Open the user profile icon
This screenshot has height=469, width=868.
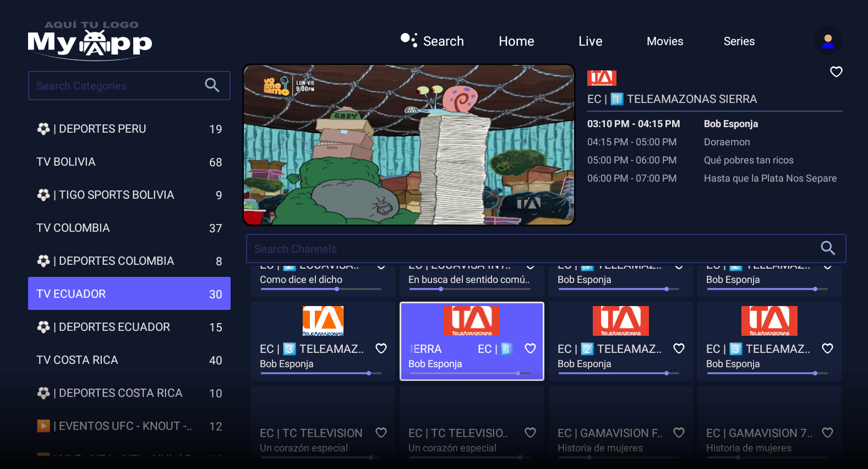click(x=828, y=41)
